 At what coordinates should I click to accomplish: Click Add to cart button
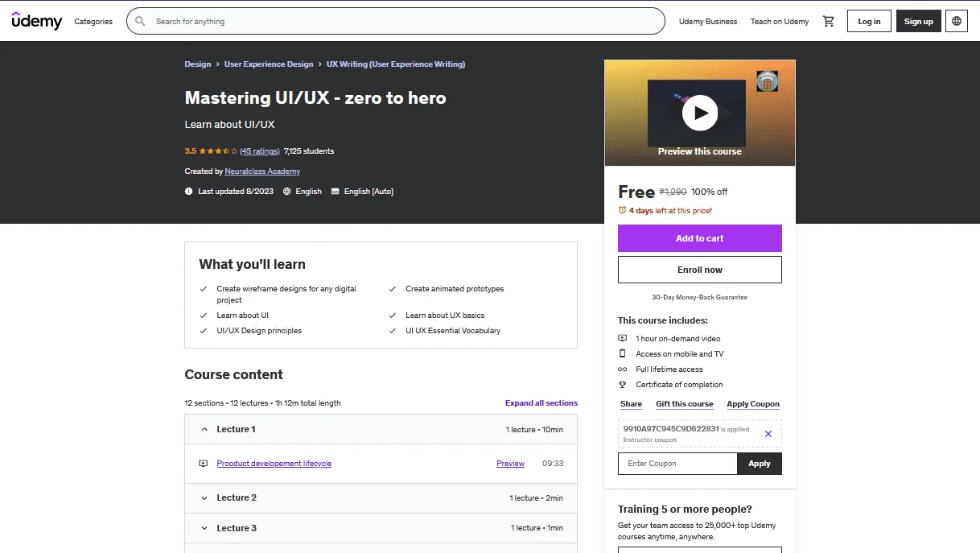tap(700, 238)
